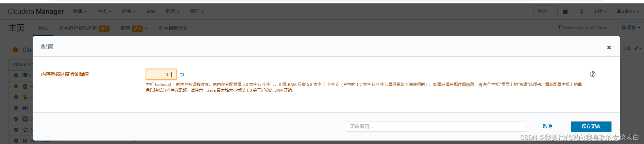
Task: Open the 添加 dropdown button
Action: (631, 28)
